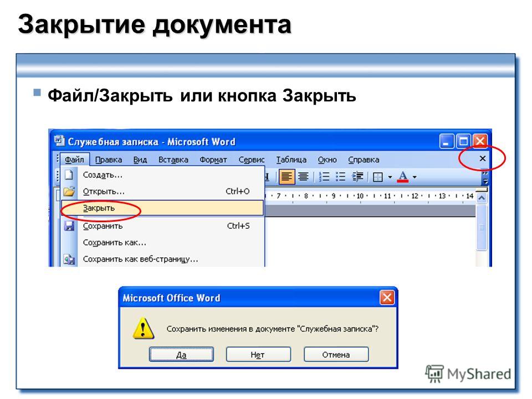Image resolution: width=532 pixels, height=399 pixels.
Task: Click the vertical scrollbar up arrow
Action: pyautogui.click(x=482, y=197)
